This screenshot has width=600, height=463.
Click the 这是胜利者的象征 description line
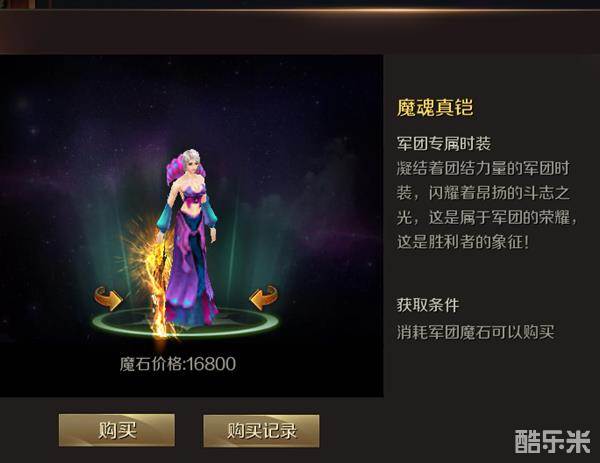click(x=463, y=242)
